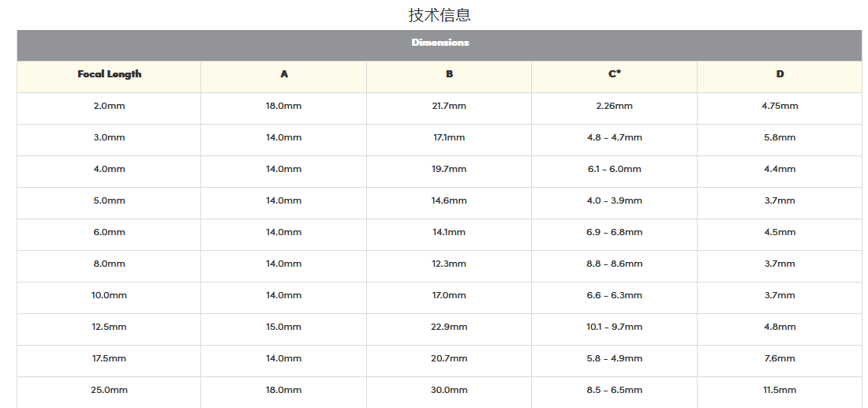Click the 30.0mm cell in column B
The width and height of the screenshot is (868, 408).
tap(449, 390)
